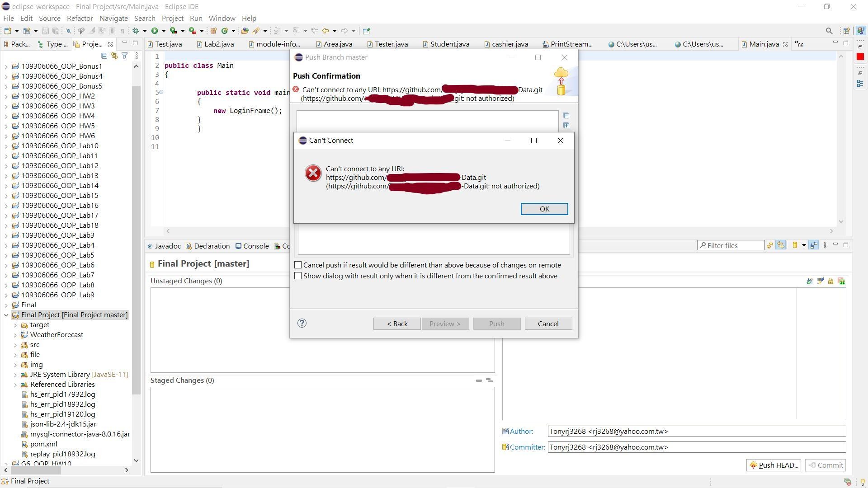Open the hidden editor tabs overflow list
Screen dimensions: 868x488
point(799,44)
